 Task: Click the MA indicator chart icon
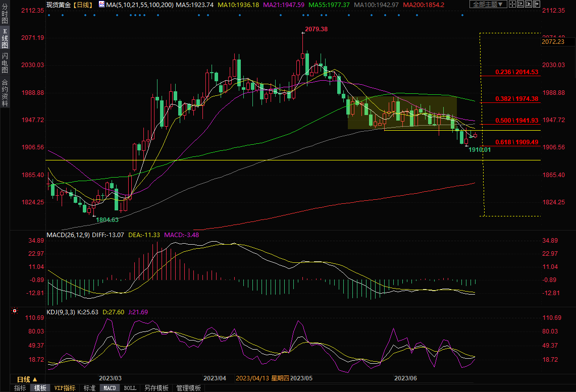pos(101,5)
